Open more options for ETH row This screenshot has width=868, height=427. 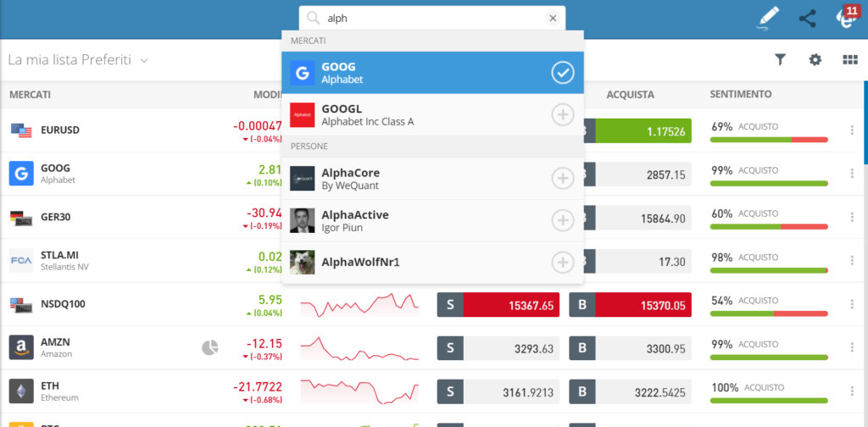[852, 391]
